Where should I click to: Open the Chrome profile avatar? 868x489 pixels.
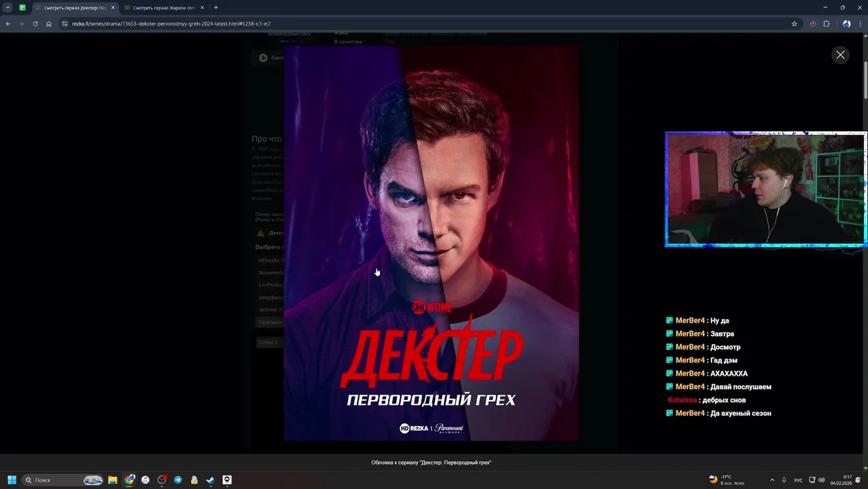pyautogui.click(x=846, y=24)
